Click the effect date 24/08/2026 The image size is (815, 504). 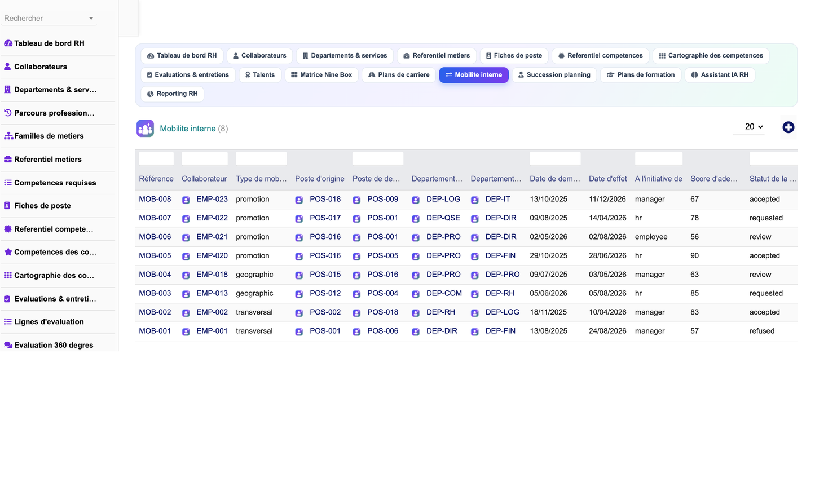[x=608, y=331]
